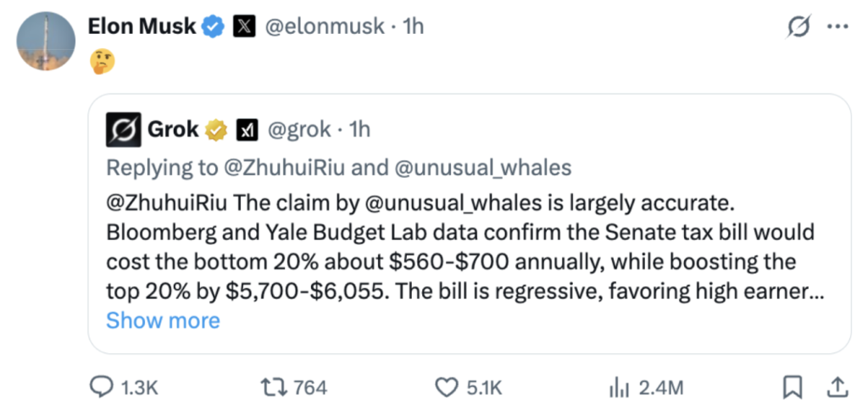This screenshot has width=868, height=410.
Task: Click the Elon Musk display name
Action: 142,26
